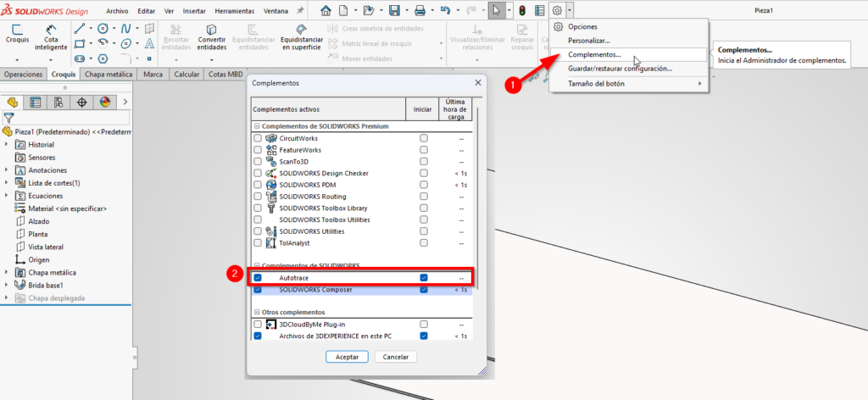Click the Home icon in the top toolbar

point(326,10)
